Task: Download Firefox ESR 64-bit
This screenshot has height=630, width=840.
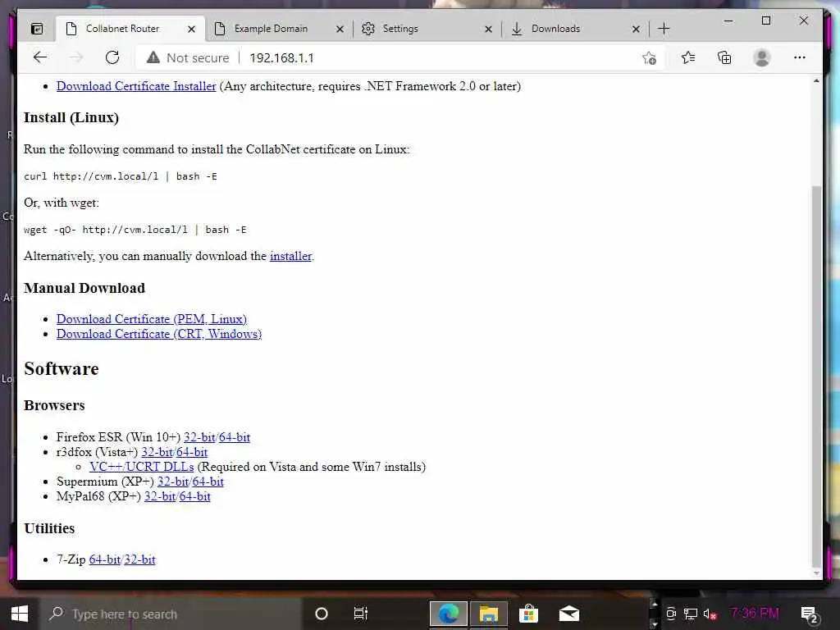Action: click(235, 437)
